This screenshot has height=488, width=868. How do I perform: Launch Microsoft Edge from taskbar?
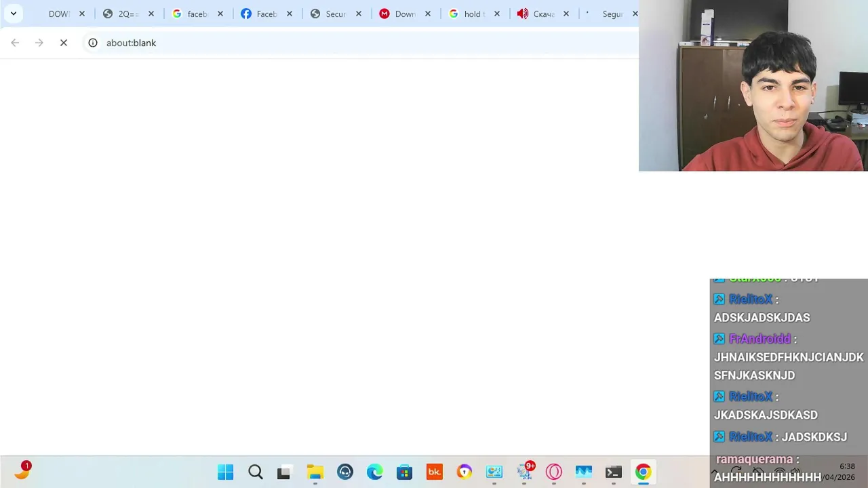[x=375, y=472]
